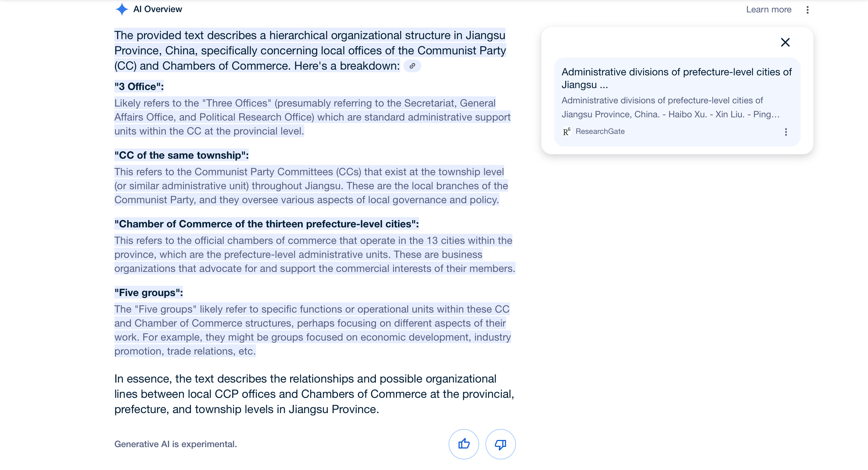The height and width of the screenshot is (470, 868).
Task: Click the ResearchGate logo icon
Action: point(567,132)
